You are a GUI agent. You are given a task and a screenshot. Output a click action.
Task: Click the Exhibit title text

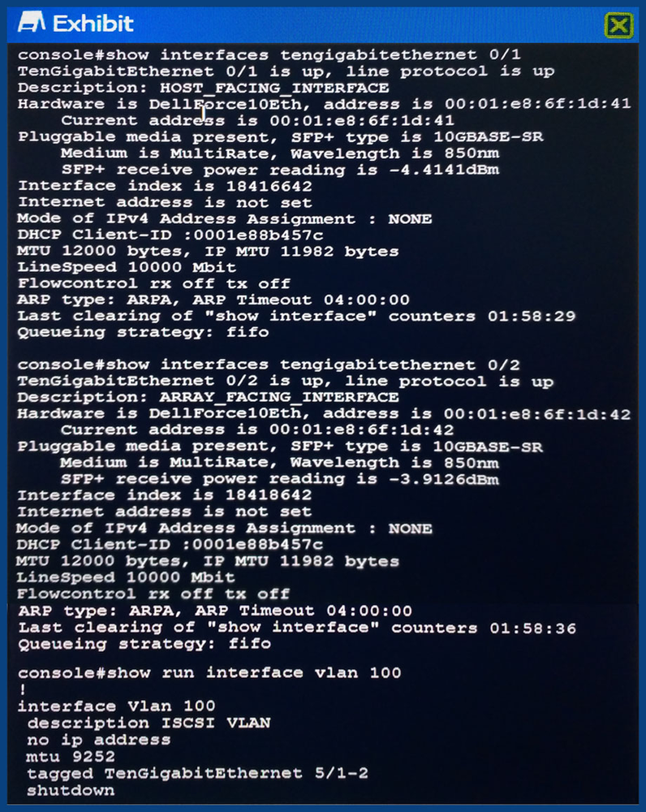pyautogui.click(x=93, y=24)
